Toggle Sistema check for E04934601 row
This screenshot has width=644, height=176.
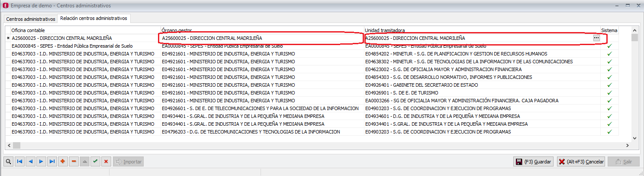[x=609, y=116]
